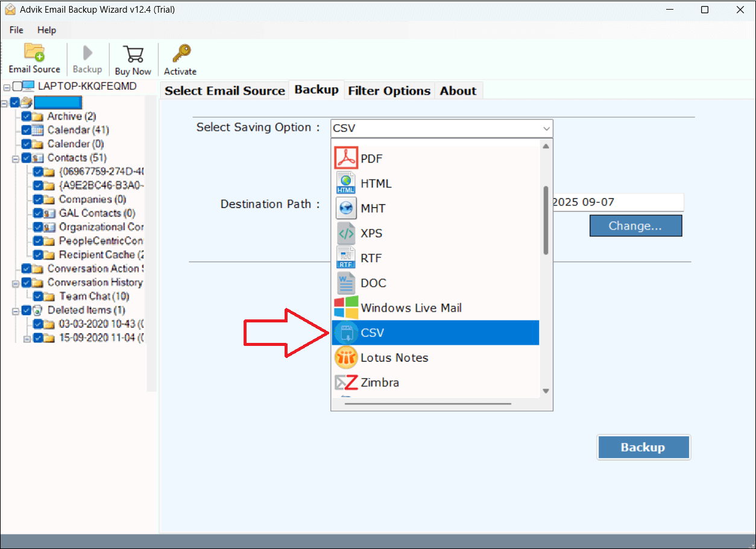This screenshot has height=549, width=756.
Task: Click the blue Backup button
Action: 643,447
